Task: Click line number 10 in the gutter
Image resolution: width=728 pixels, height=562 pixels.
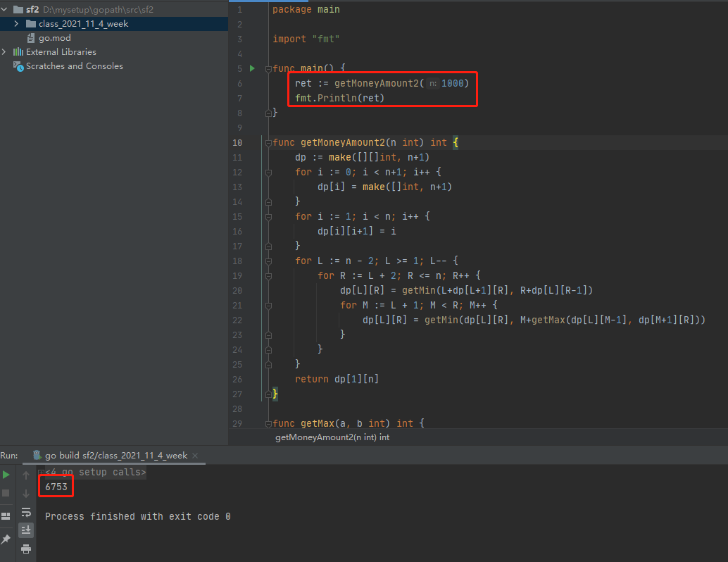Action: [237, 142]
